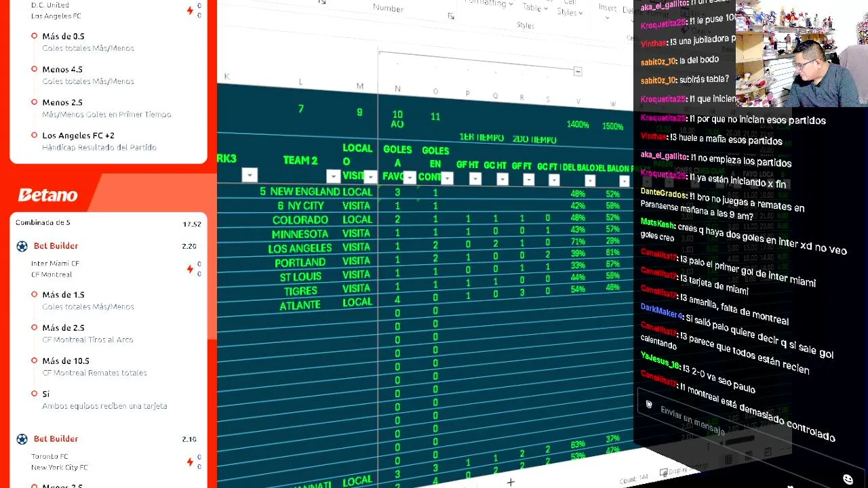Screen dimensions: 868x488
Task: Click the 1400% header cell
Action: click(578, 125)
